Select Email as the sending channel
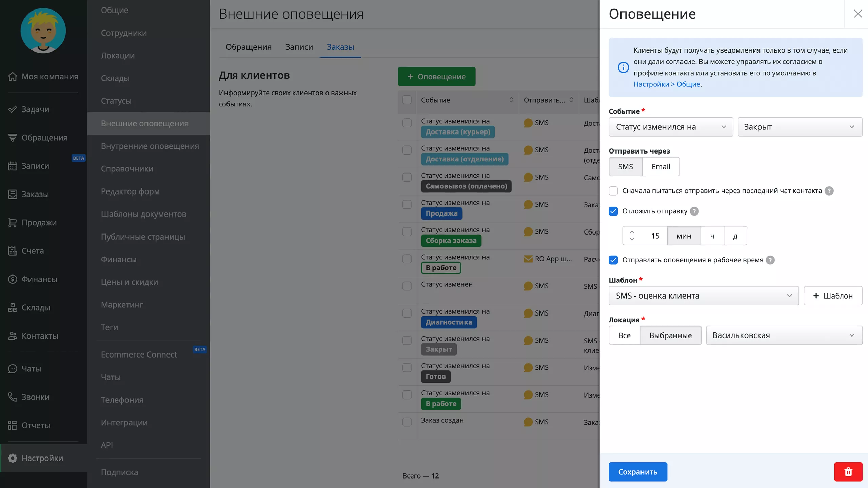The image size is (868, 488). tap(660, 166)
